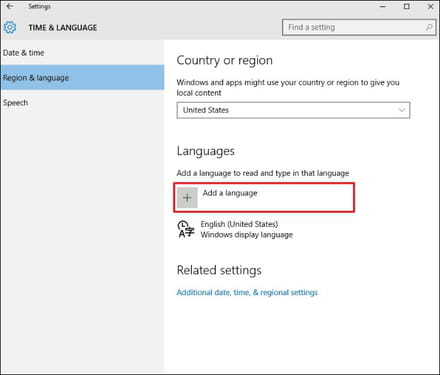The image size is (440, 375).
Task: Open the Speech section
Action: pos(82,103)
